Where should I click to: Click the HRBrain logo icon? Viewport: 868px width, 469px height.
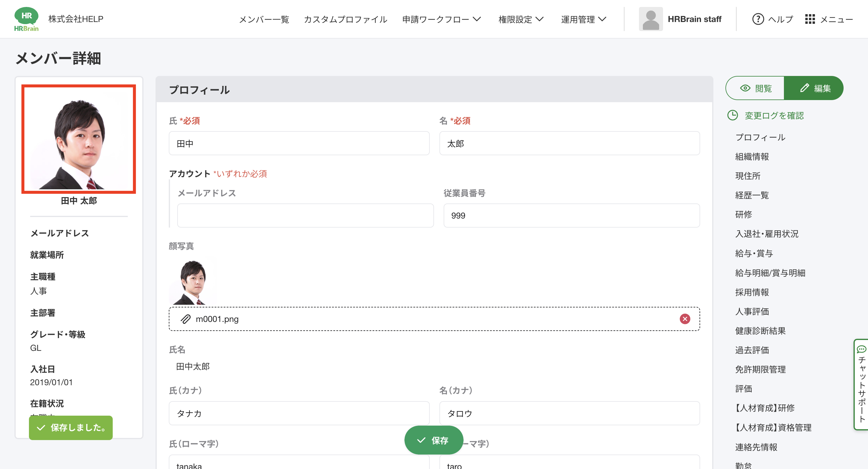(26, 19)
